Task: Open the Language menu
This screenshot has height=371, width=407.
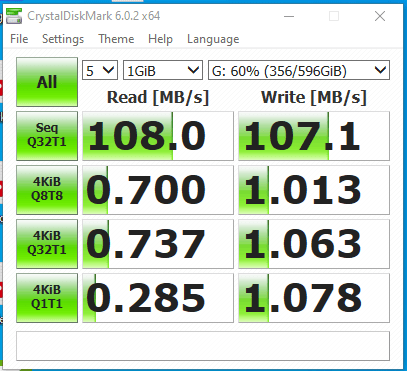Action: pos(213,39)
